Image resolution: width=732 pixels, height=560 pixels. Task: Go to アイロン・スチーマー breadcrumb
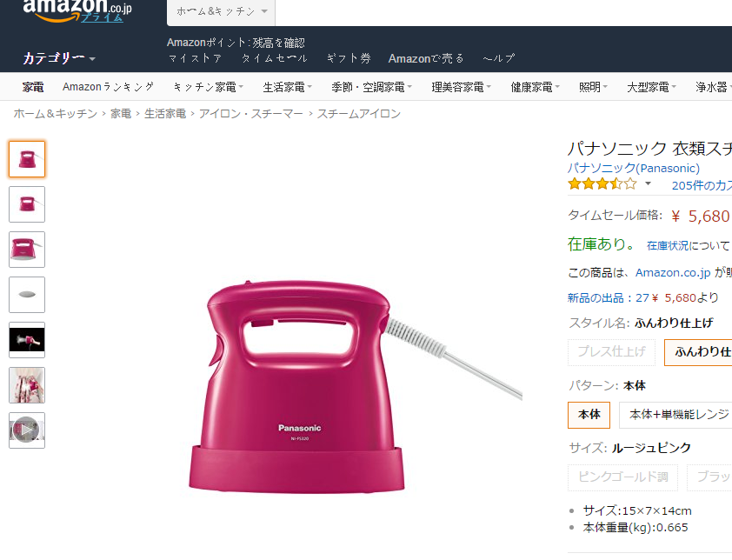pyautogui.click(x=250, y=114)
